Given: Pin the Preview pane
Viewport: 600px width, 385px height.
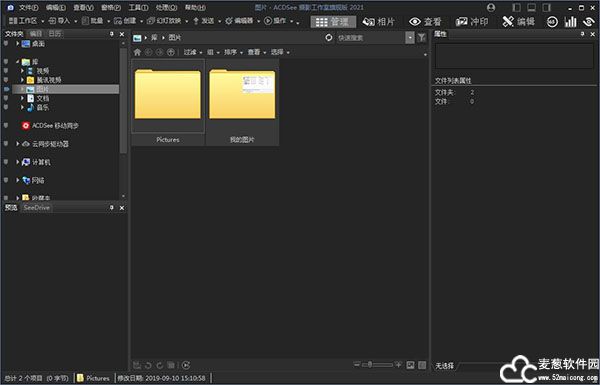Looking at the screenshot, I should pos(112,208).
